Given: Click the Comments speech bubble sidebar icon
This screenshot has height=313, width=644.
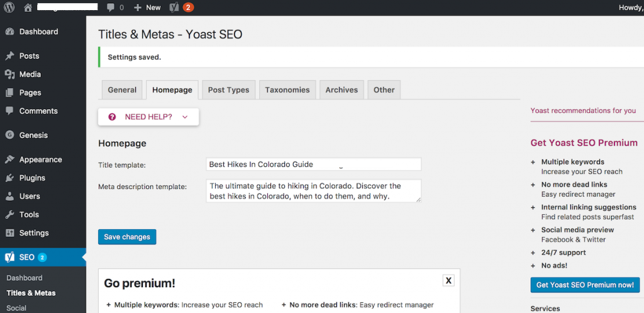Looking at the screenshot, I should point(10,111).
